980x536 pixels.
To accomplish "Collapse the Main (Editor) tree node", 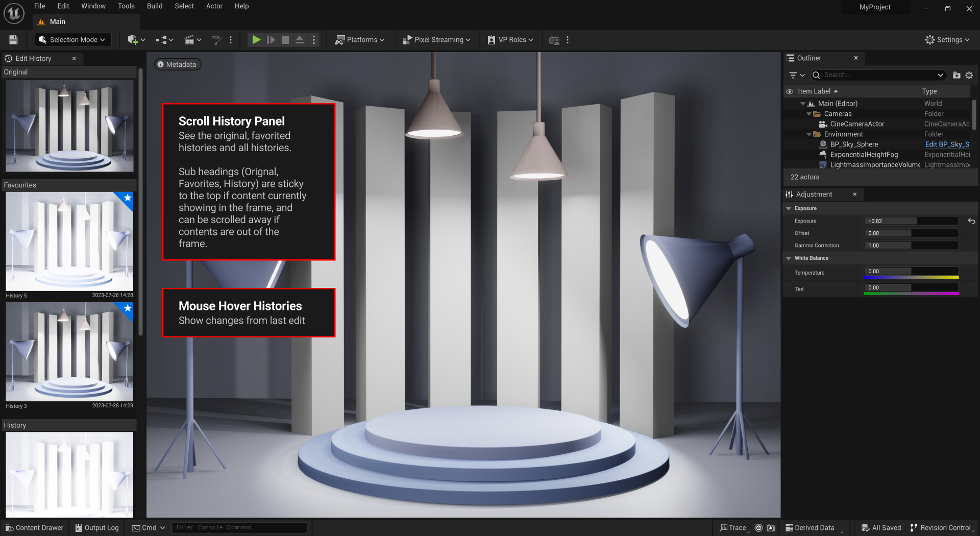I will pos(803,104).
